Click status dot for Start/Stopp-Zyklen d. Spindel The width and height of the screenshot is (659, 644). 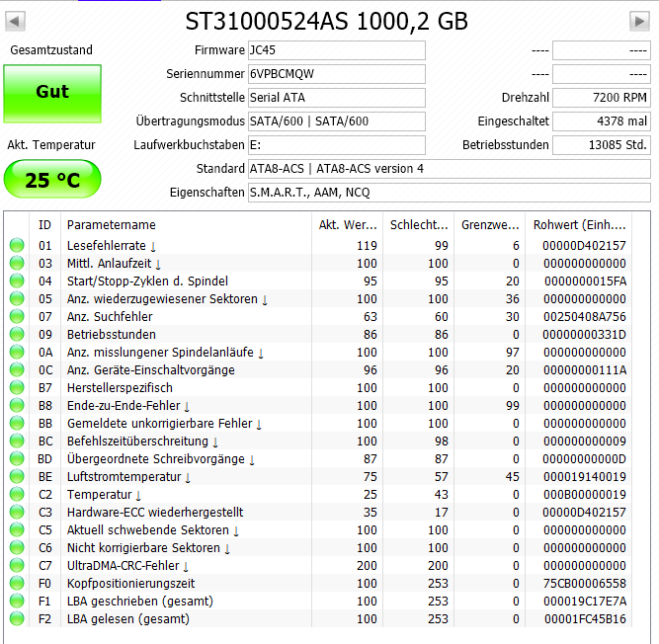[x=17, y=282]
